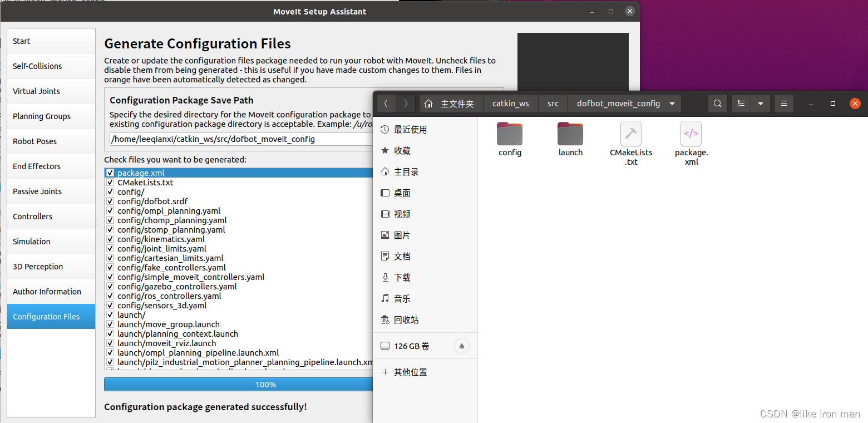This screenshot has height=423, width=868.
Task: Open Passive Joints tab
Action: click(x=51, y=191)
